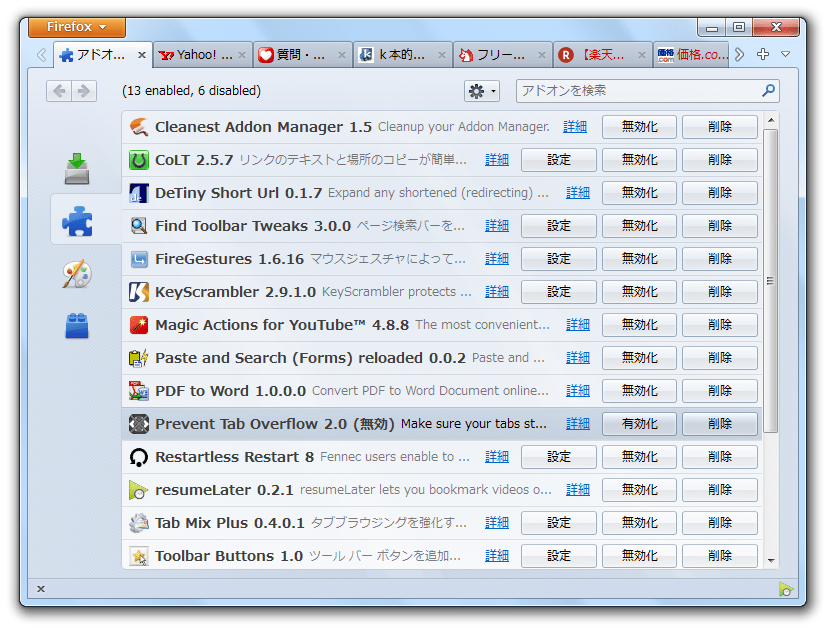
Task: Open the gear tools dropdown menu
Action: (x=482, y=91)
